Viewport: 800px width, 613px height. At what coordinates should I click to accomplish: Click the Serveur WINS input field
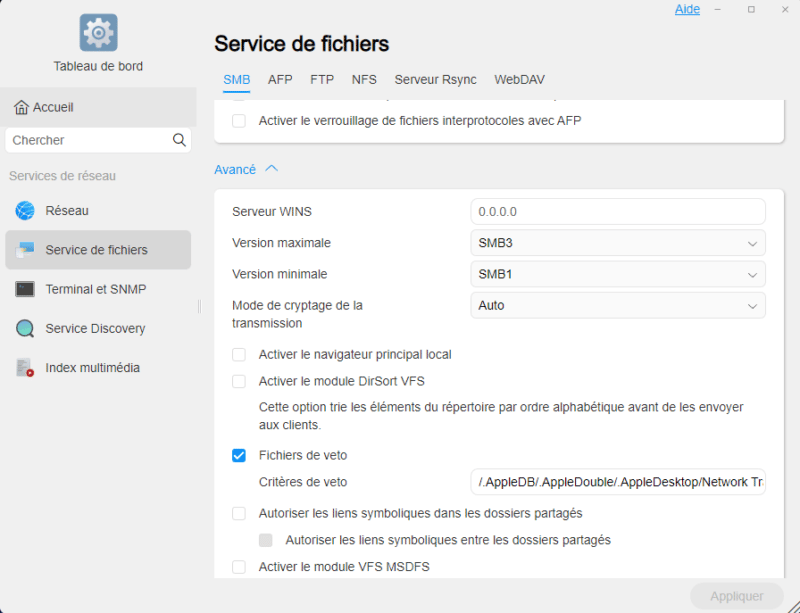pos(617,212)
